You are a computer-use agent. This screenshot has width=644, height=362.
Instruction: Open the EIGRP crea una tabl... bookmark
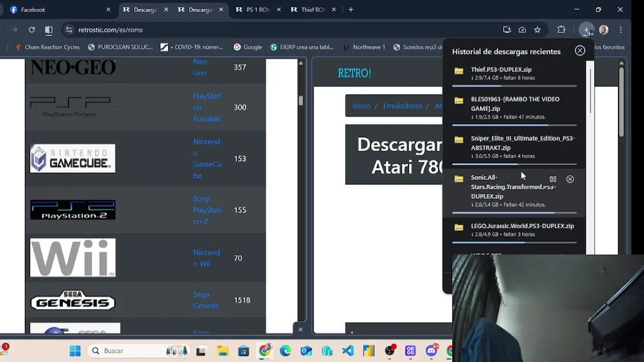tap(302, 47)
